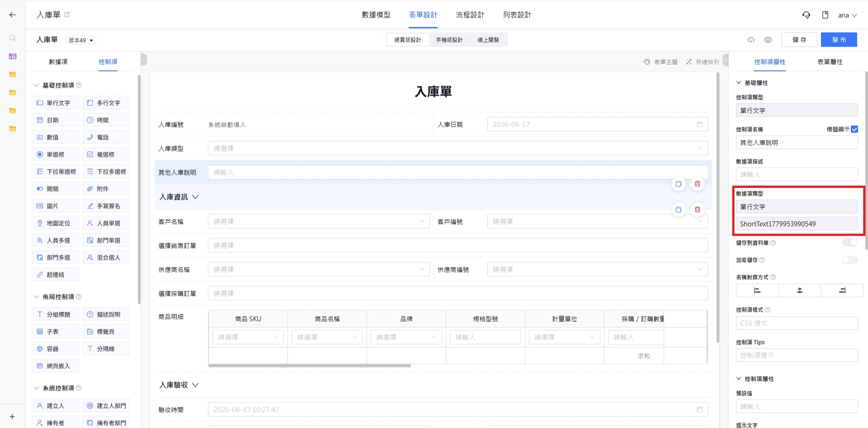
Task: Open the 版本49 version dropdown
Action: coord(81,40)
